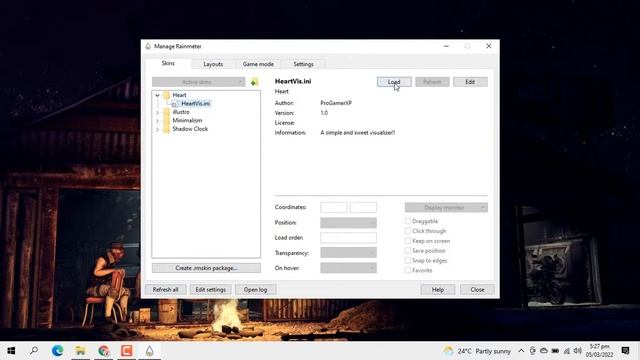Open File Explorer from taskbar
640x360 pixels.
(80, 351)
